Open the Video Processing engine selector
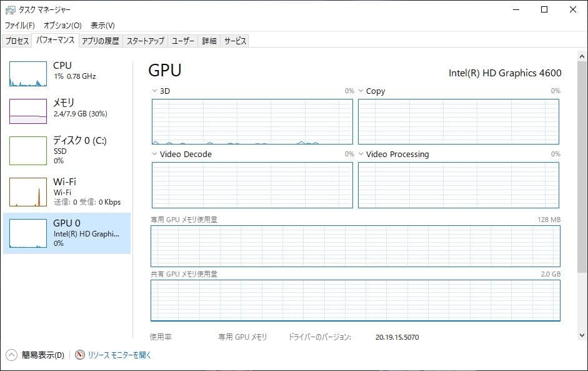 [x=360, y=154]
